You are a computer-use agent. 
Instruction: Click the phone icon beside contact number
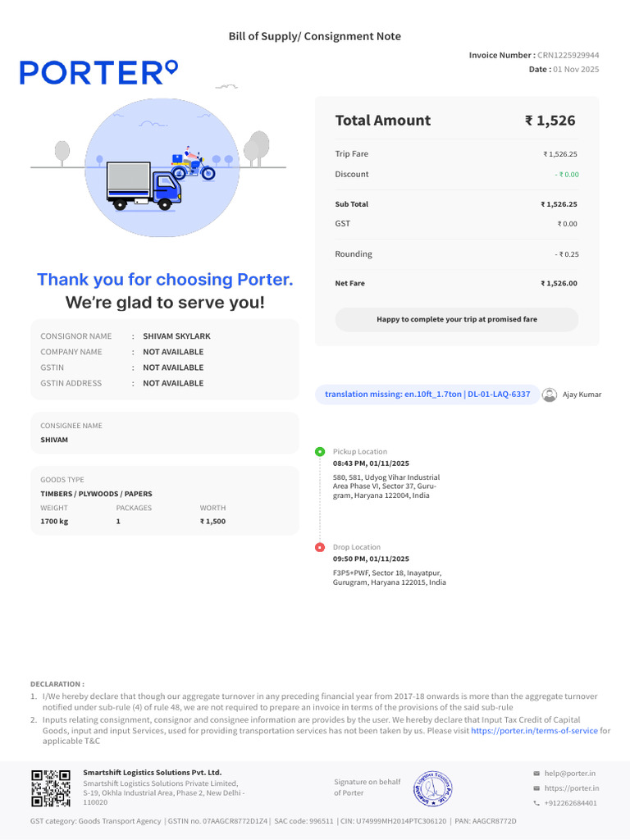tap(536, 803)
